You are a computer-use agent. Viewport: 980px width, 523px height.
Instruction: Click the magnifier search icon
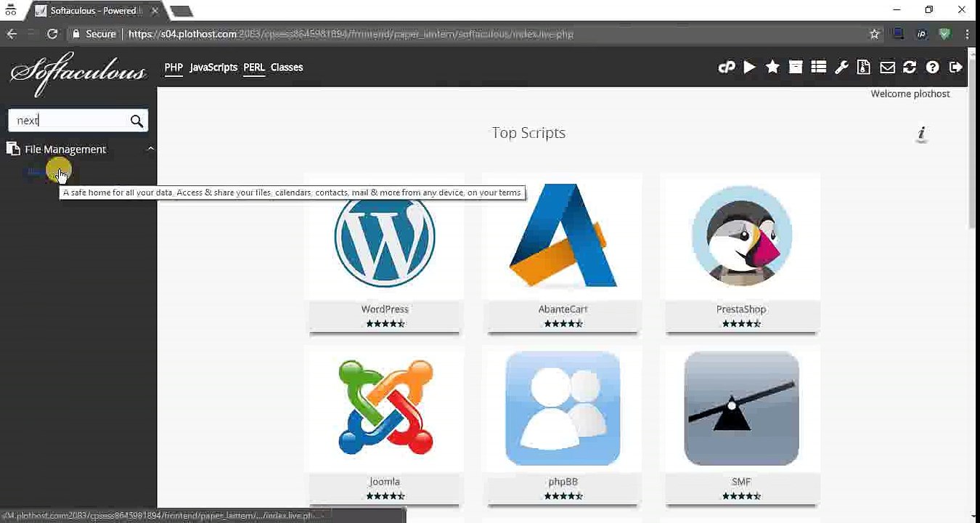(x=136, y=121)
